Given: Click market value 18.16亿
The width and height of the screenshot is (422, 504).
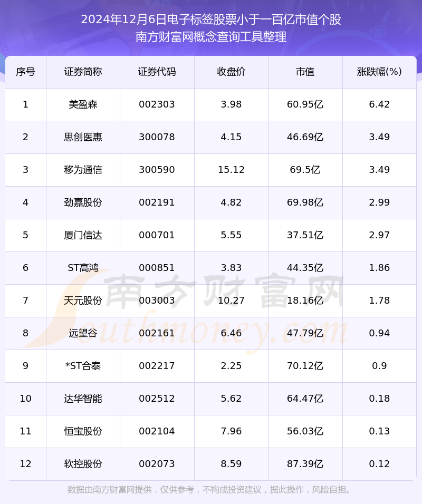Looking at the screenshot, I should pyautogui.click(x=305, y=301).
